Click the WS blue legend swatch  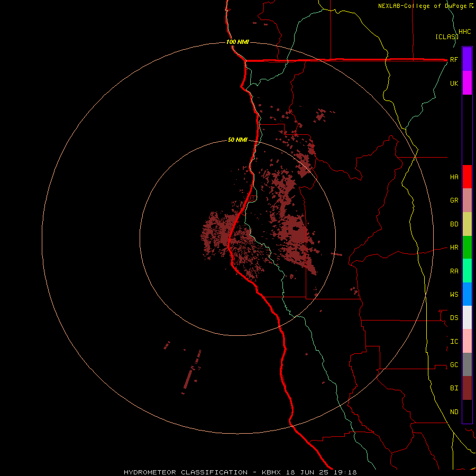[467, 294]
